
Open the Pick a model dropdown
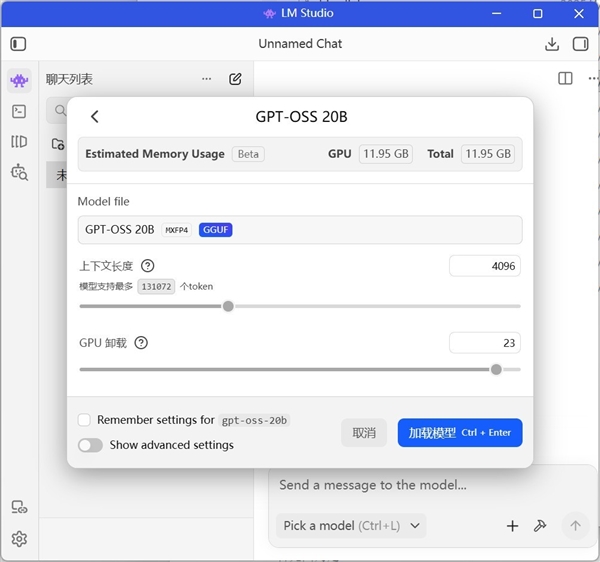(x=351, y=525)
